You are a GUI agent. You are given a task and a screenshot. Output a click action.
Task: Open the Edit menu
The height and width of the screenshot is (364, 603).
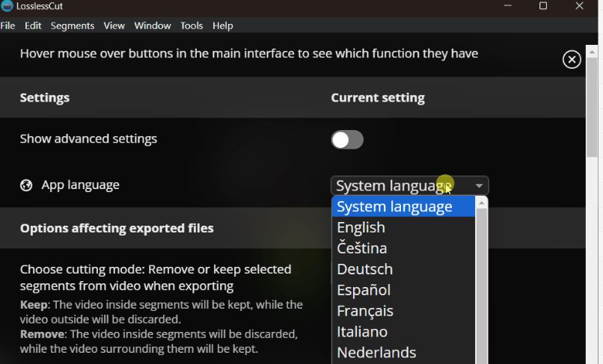33,25
